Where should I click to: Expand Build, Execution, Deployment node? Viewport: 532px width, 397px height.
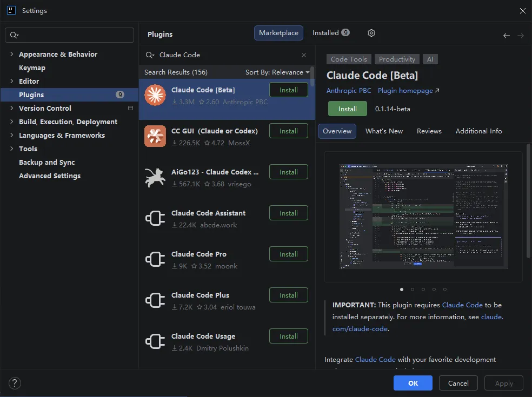point(11,122)
